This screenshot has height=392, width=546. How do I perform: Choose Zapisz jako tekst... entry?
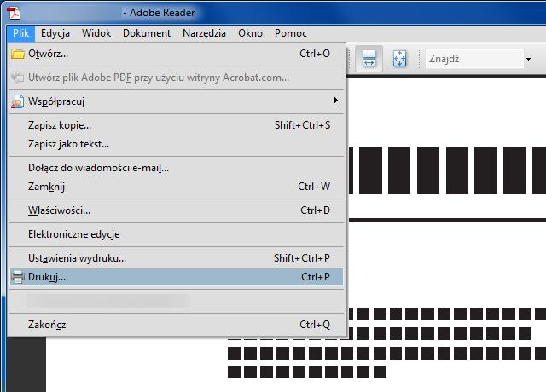pos(177,144)
